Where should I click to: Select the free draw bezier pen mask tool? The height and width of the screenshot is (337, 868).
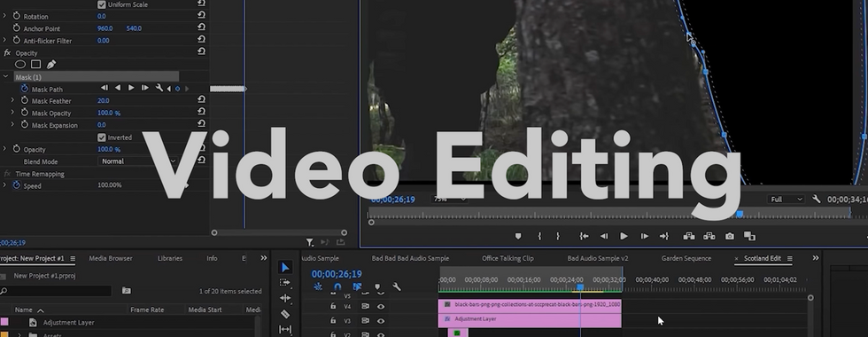(51, 65)
